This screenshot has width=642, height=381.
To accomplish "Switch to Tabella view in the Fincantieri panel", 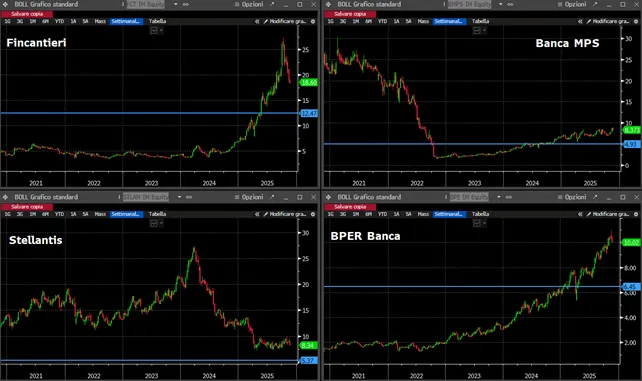I will coord(158,21).
